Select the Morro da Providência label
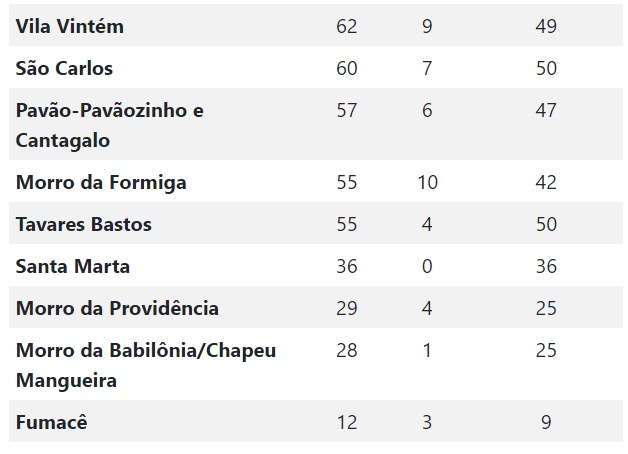This screenshot has width=628, height=454. (117, 308)
